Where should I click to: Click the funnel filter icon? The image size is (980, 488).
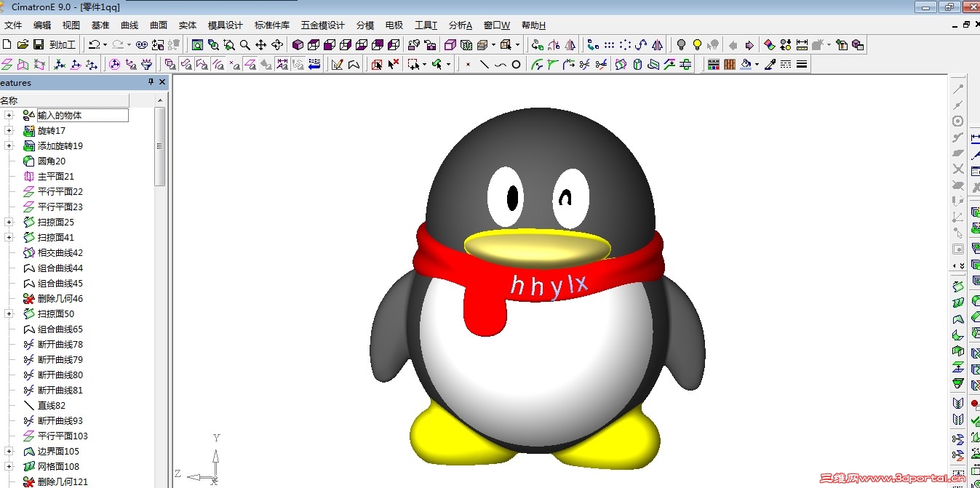click(146, 64)
